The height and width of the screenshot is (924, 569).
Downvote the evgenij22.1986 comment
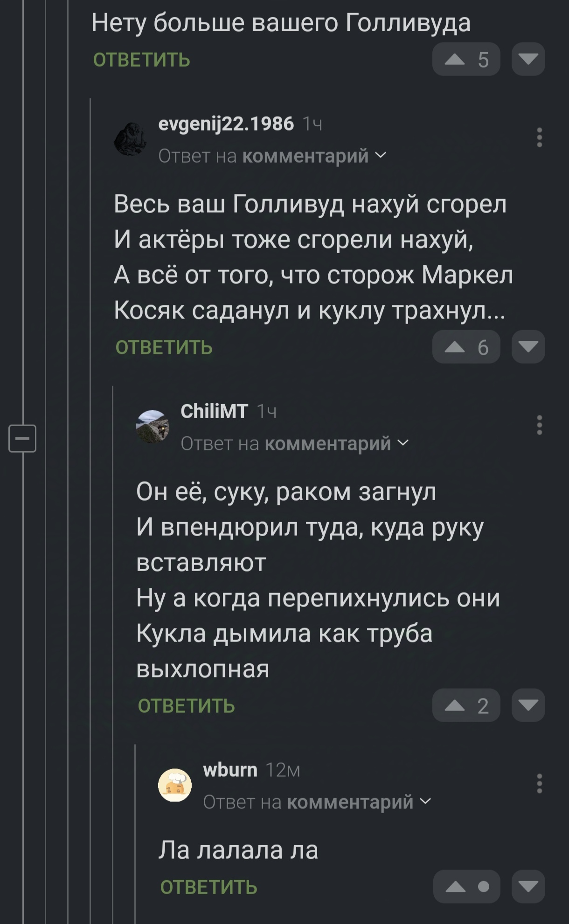click(x=528, y=347)
